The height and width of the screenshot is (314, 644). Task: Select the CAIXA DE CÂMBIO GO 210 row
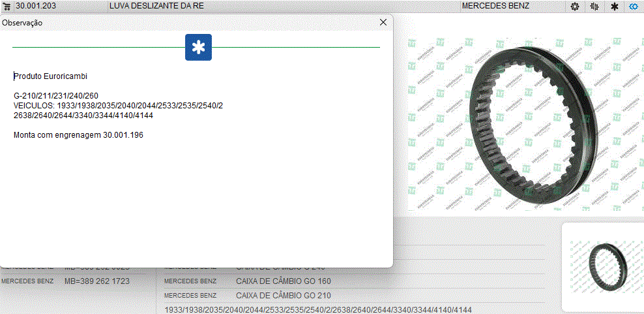[x=284, y=295]
